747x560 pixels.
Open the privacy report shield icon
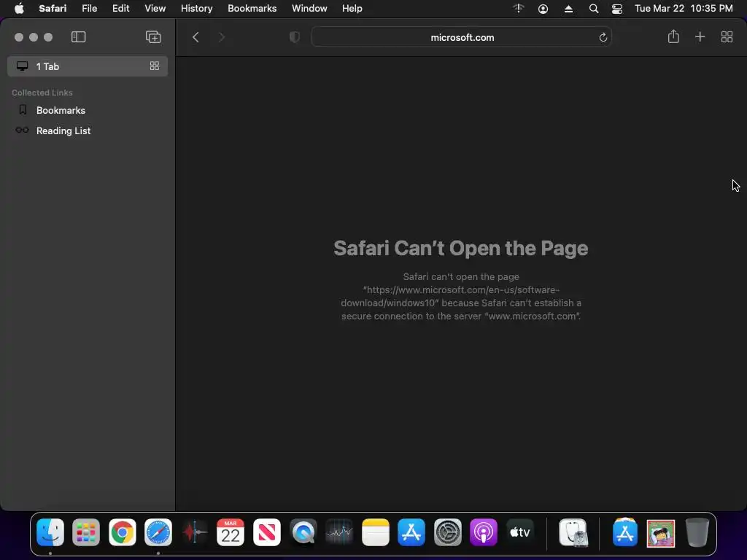295,37
